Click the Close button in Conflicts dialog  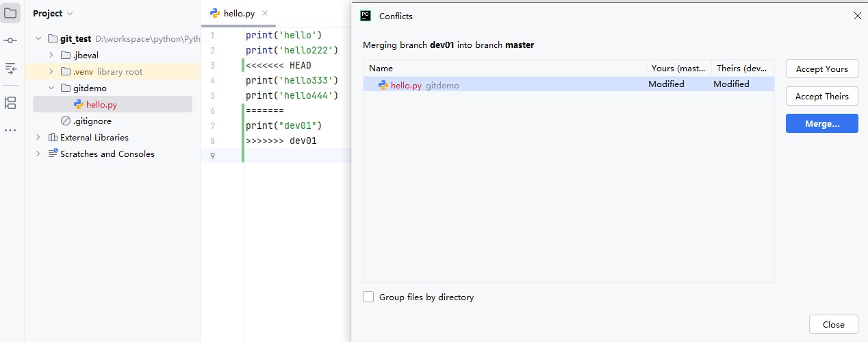(833, 324)
